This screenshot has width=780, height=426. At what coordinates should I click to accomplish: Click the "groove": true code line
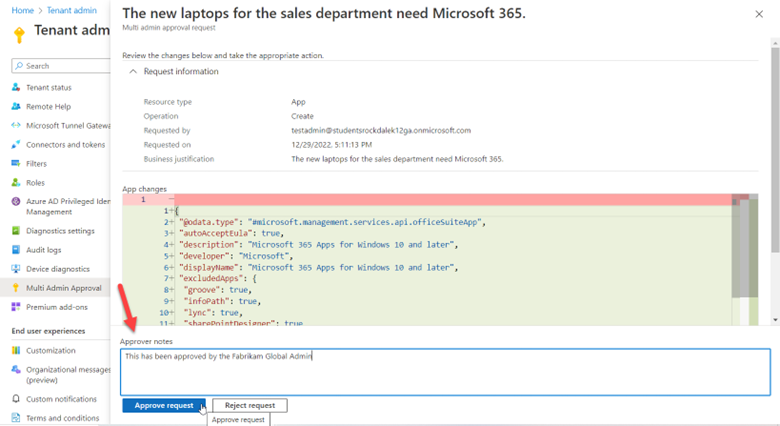click(x=218, y=290)
